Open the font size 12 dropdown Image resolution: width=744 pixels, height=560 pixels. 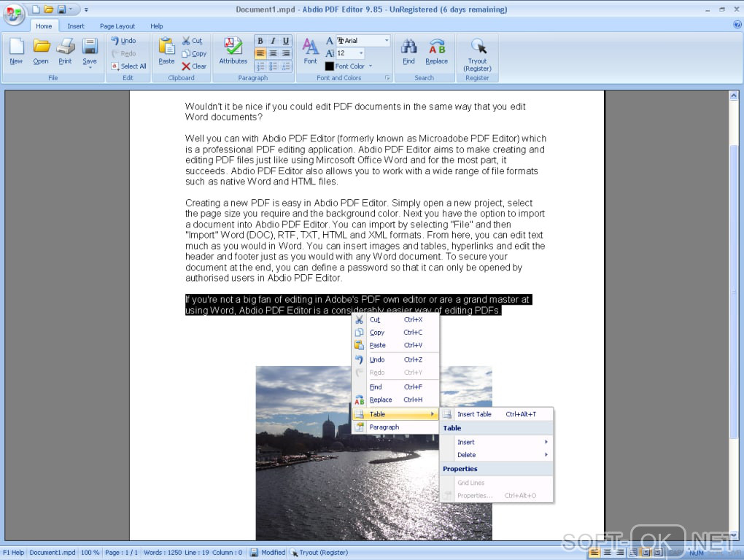[360, 53]
